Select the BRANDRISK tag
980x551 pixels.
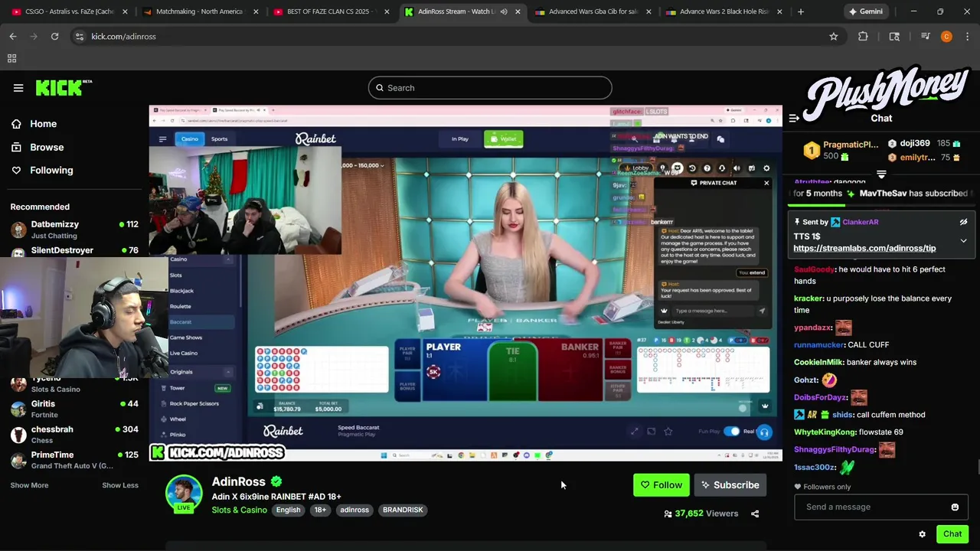pos(403,510)
